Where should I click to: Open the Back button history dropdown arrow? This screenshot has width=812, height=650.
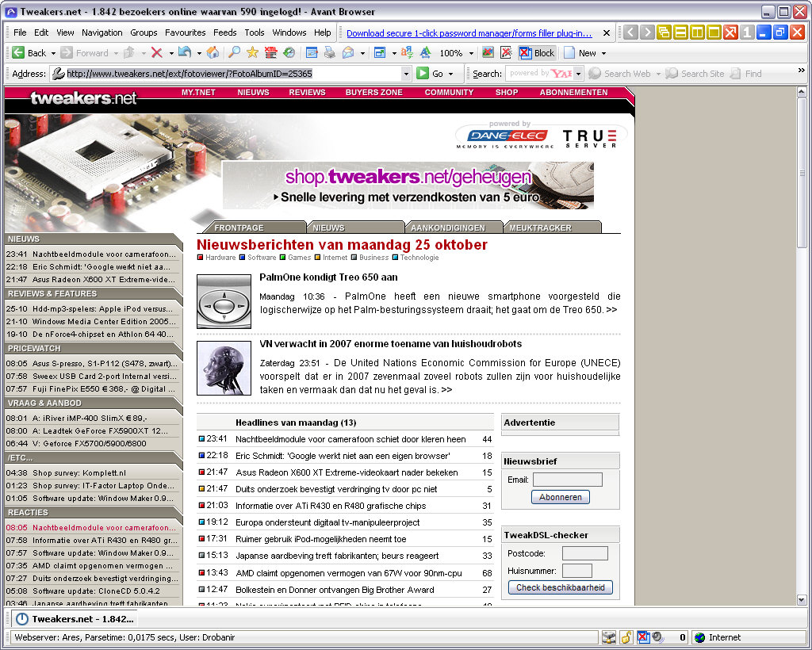(x=53, y=53)
